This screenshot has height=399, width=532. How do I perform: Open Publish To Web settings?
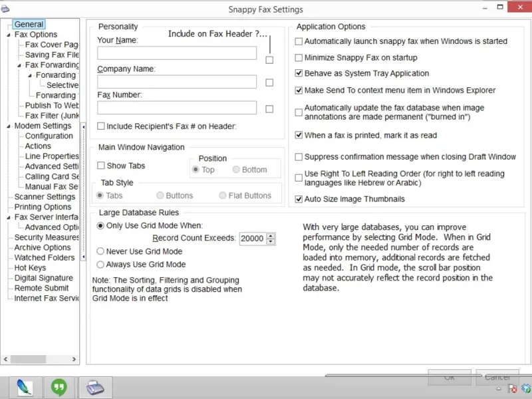[x=52, y=106]
